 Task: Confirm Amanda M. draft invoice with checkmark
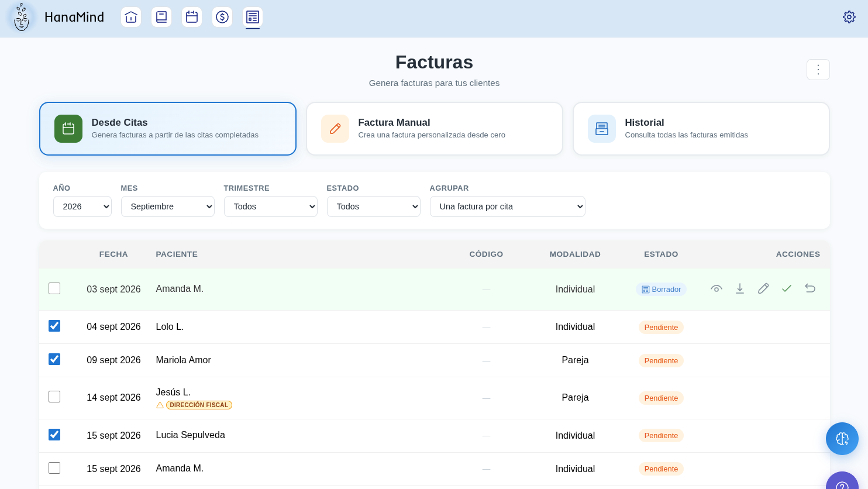pyautogui.click(x=787, y=288)
